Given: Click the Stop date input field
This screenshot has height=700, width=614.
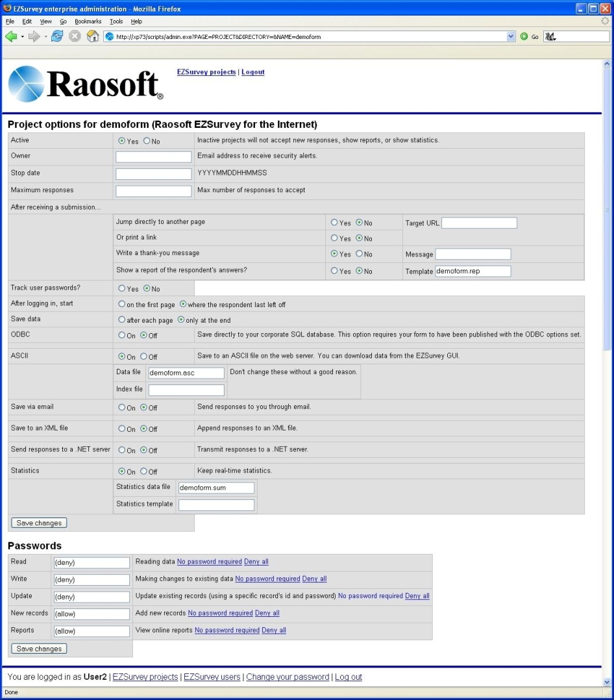Looking at the screenshot, I should (x=153, y=174).
